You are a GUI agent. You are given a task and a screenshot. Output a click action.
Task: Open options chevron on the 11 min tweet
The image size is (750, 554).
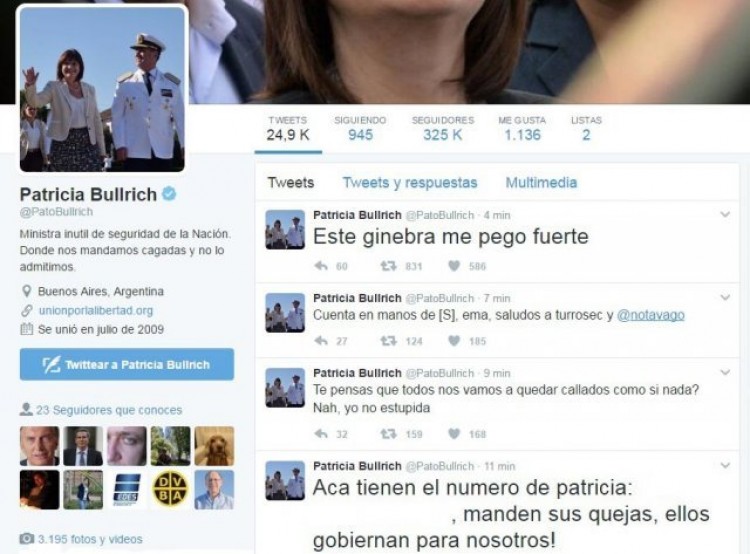(x=725, y=465)
